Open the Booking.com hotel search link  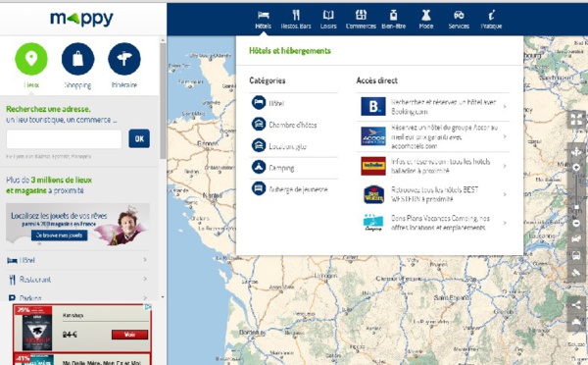(433, 107)
